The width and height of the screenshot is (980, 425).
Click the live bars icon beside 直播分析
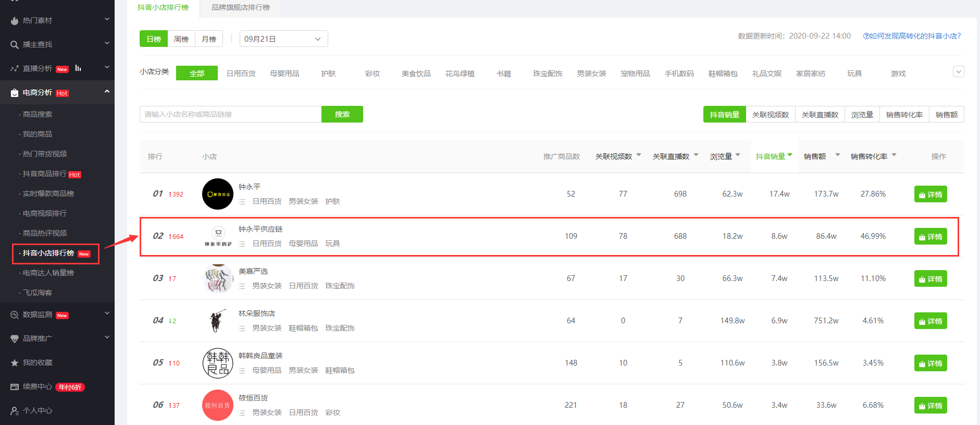pyautogui.click(x=78, y=68)
